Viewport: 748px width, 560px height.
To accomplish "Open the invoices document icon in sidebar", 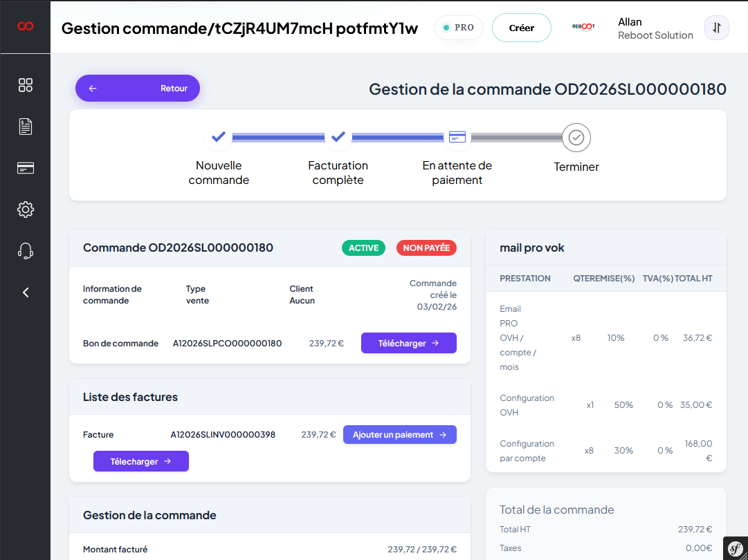I will 26,127.
